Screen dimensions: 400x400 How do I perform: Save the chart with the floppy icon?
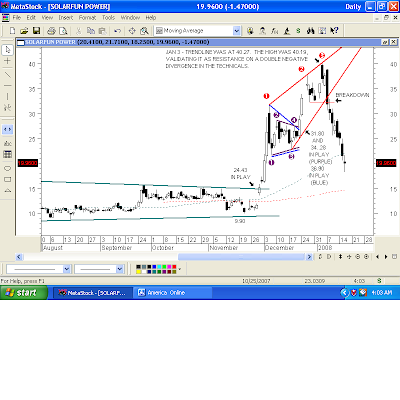36,31
